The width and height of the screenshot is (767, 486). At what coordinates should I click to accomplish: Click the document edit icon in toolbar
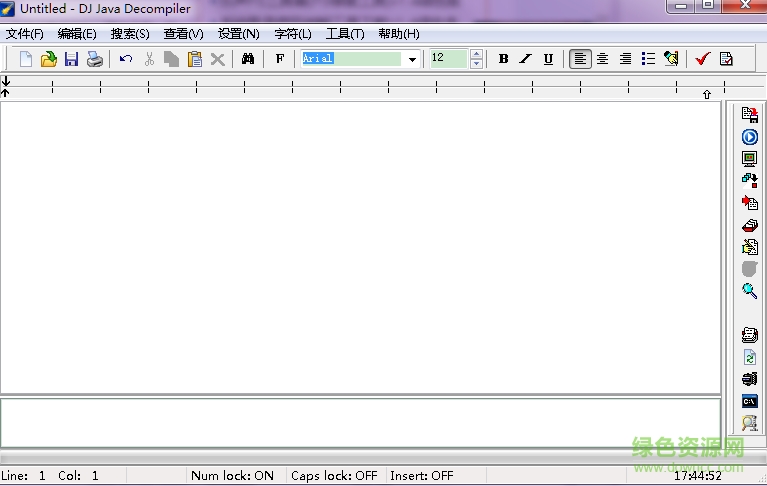pos(726,59)
